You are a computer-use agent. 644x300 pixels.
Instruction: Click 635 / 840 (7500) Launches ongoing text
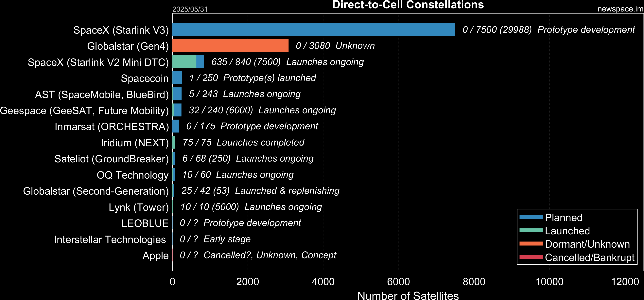[287, 62]
